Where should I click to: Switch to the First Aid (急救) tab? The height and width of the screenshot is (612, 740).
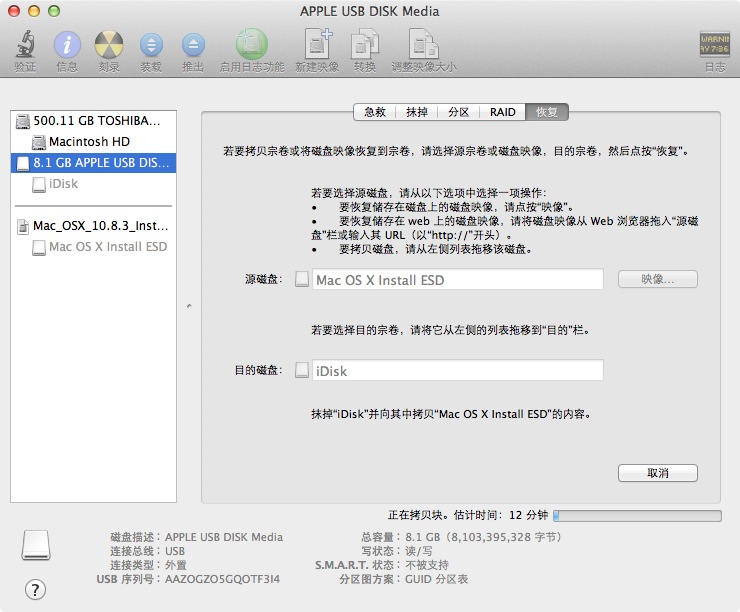(x=375, y=112)
